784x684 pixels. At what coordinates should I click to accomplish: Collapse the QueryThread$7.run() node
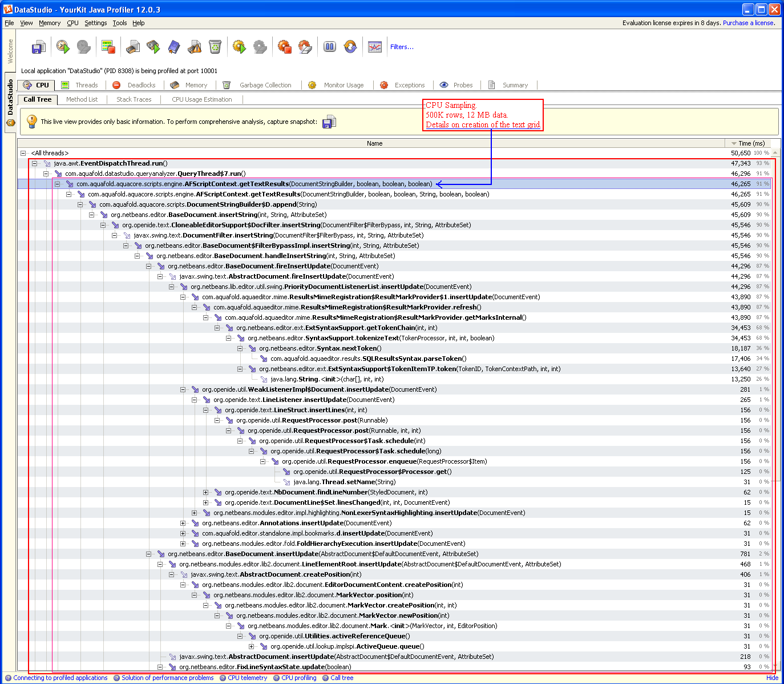(x=46, y=174)
